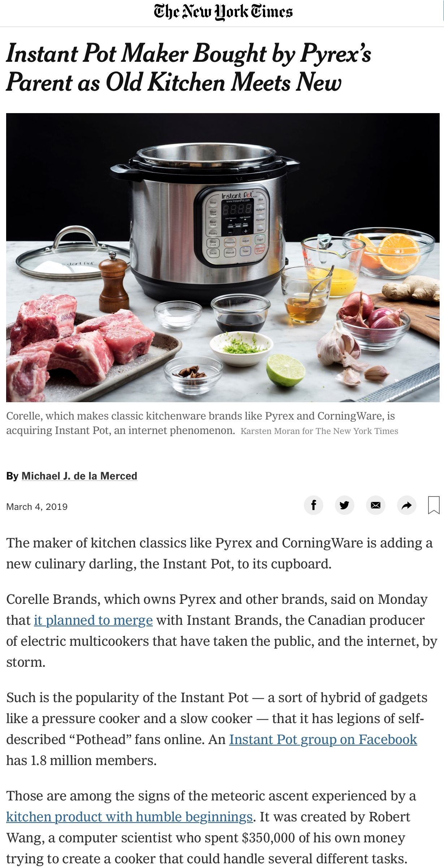Send the article by email
The image size is (444, 868).
375,505
